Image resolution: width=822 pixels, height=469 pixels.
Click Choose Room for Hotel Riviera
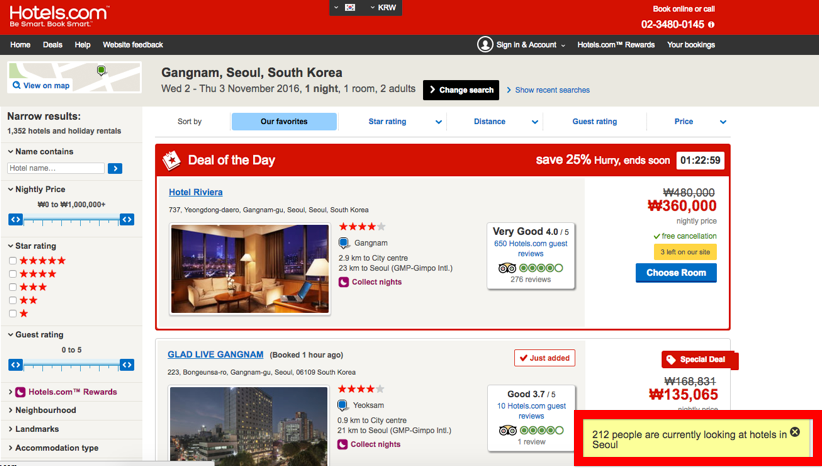tap(676, 272)
